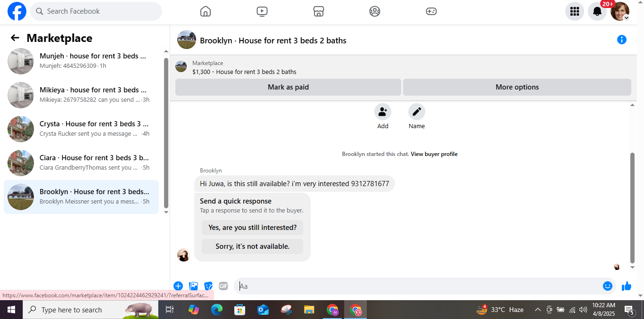Viewport: 644px width, 319px height.
Task: Open File Explorer from the taskbar
Action: point(309,310)
